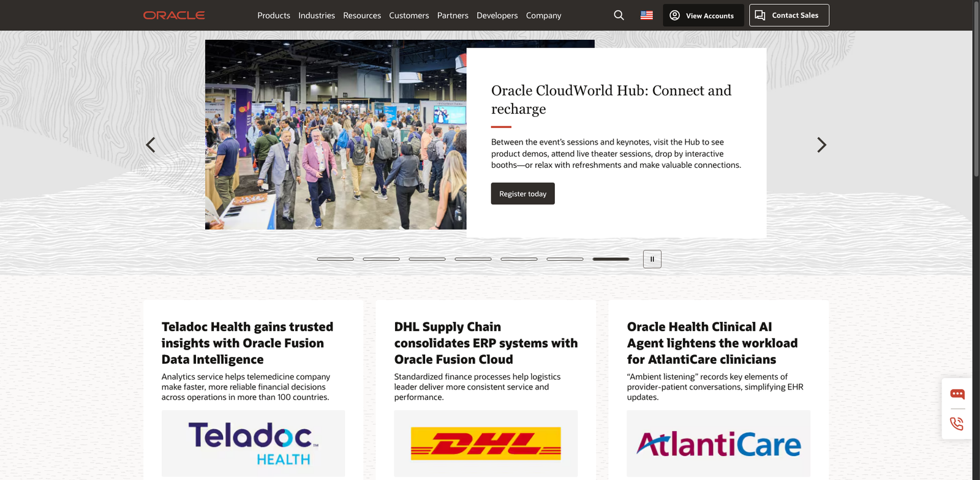Open the Resources menu

click(362, 15)
